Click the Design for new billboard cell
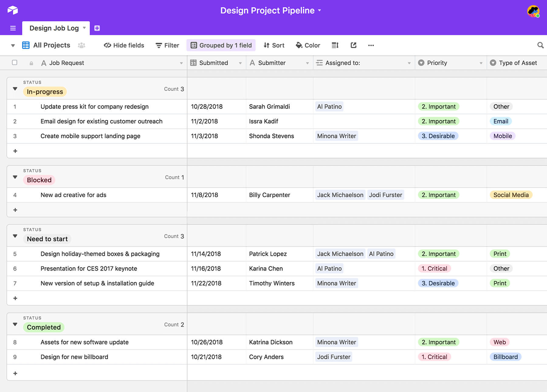This screenshot has height=392, width=547. (97, 357)
